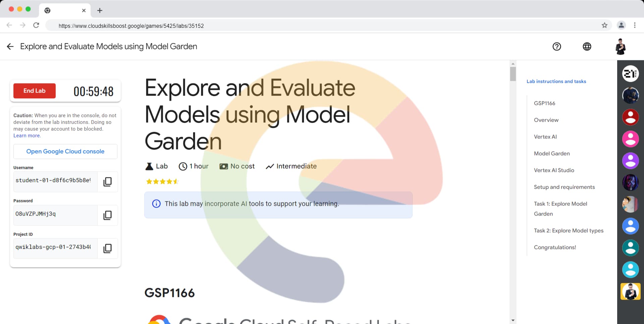Image resolution: width=644 pixels, height=324 pixels.
Task: Copy the Password value
Action: click(x=107, y=215)
